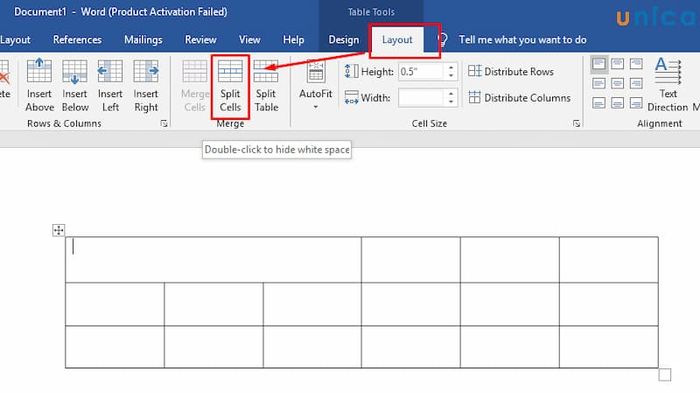Click Distribute Rows
700x393 pixels.
(x=511, y=71)
